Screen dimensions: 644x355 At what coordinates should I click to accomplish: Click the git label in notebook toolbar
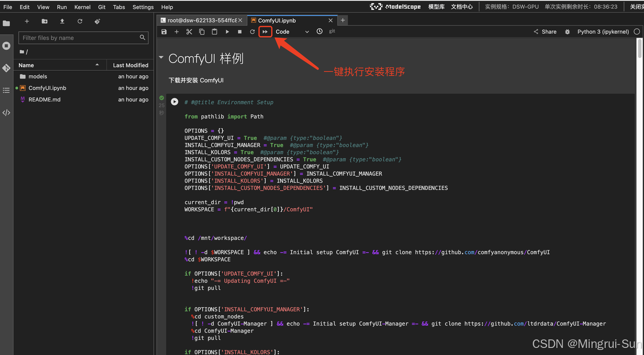(332, 31)
